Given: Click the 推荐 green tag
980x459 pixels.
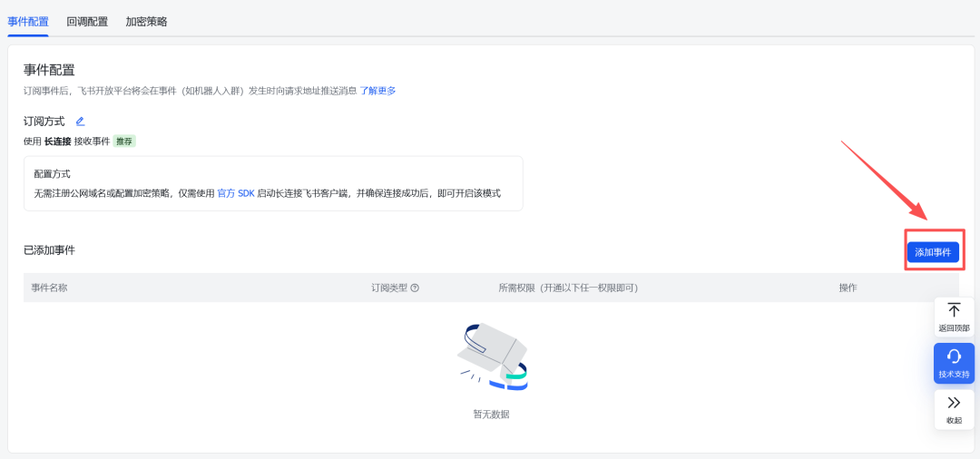Looking at the screenshot, I should [124, 142].
